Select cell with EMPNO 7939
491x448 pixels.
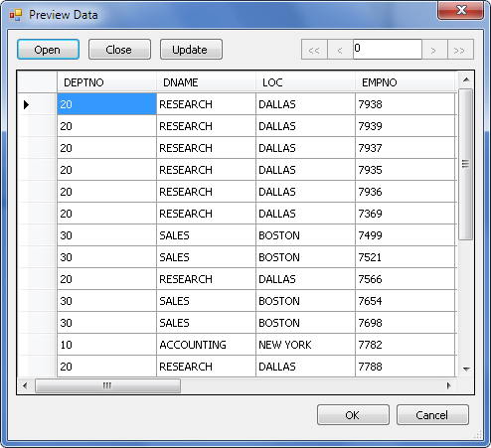coord(405,126)
